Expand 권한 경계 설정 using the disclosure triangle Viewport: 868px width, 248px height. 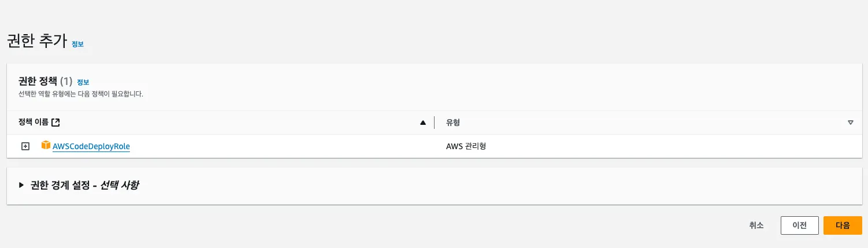tap(21, 185)
